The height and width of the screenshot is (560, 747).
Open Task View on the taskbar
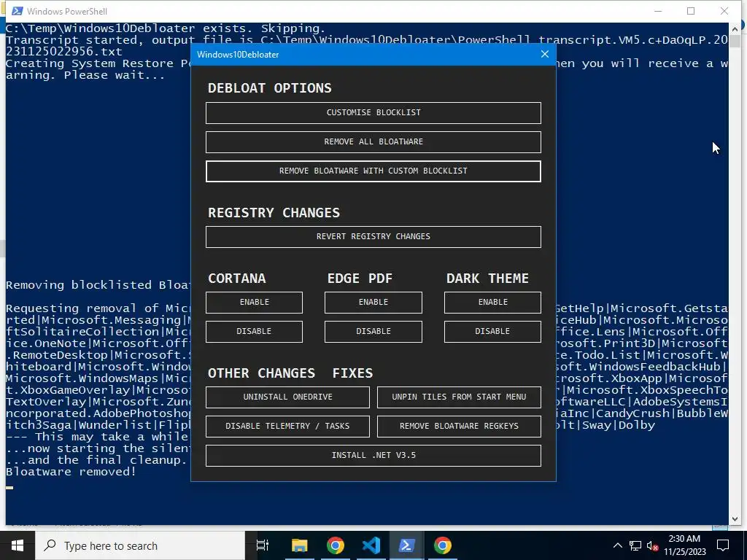pyautogui.click(x=263, y=545)
